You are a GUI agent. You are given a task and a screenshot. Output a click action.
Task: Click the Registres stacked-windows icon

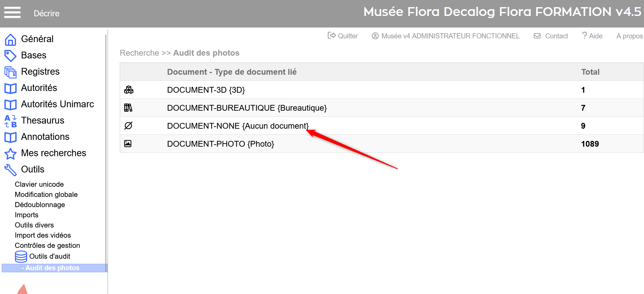(11, 72)
